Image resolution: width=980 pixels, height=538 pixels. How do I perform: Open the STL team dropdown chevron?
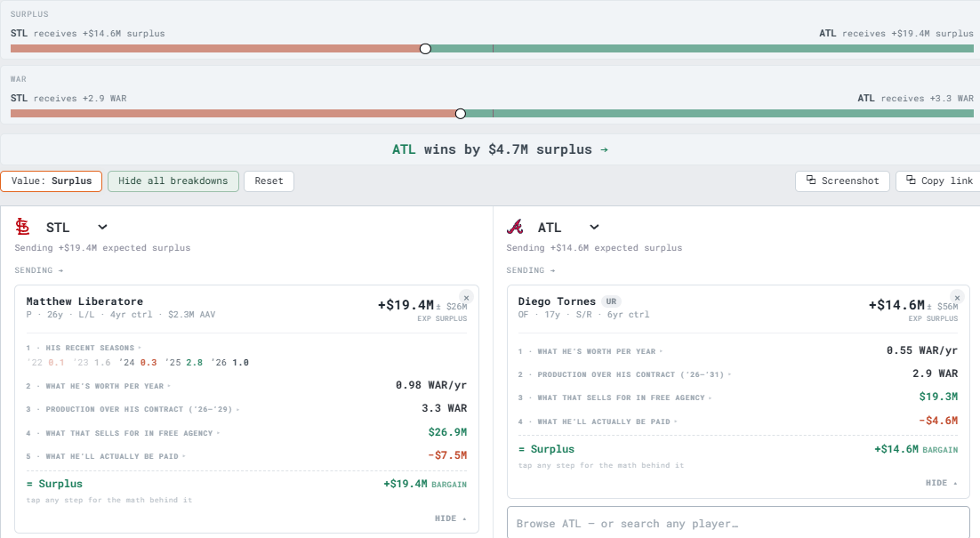tap(102, 227)
